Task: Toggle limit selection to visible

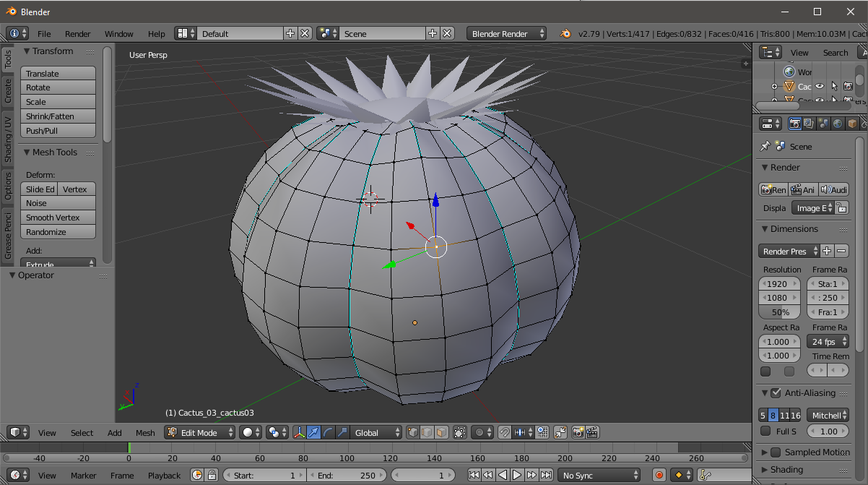Action: pyautogui.click(x=460, y=432)
